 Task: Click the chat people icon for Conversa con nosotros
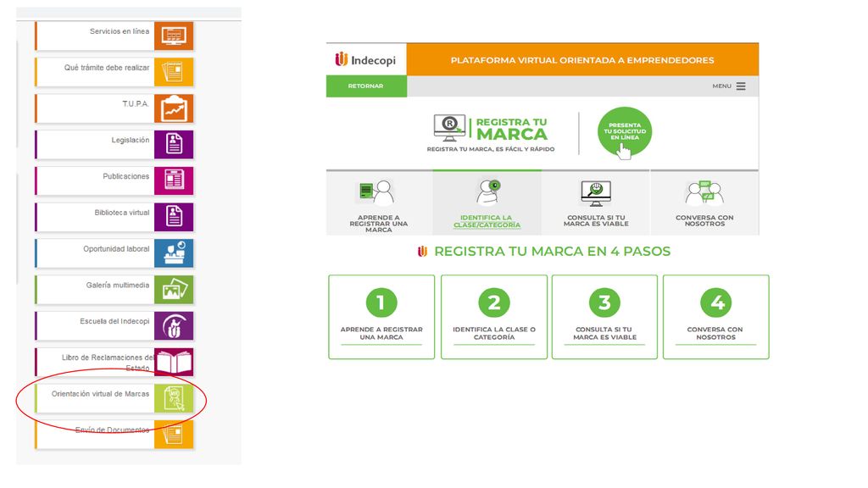tap(704, 192)
